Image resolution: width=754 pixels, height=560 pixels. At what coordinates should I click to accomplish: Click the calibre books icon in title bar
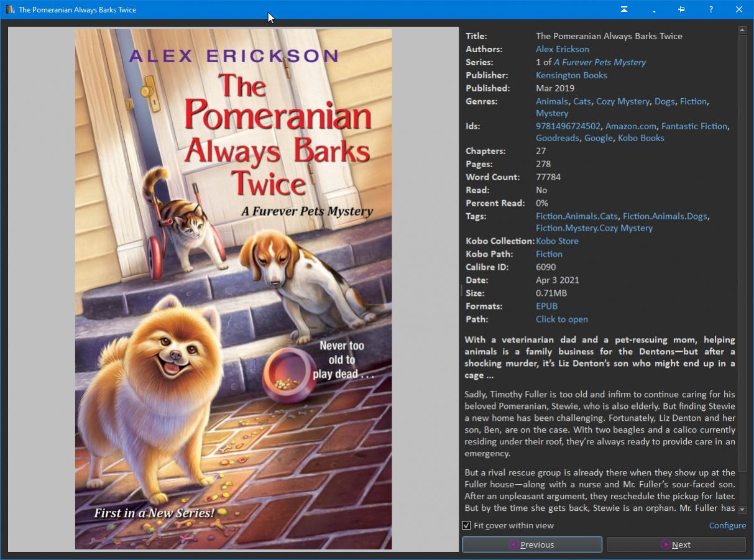pyautogui.click(x=9, y=9)
